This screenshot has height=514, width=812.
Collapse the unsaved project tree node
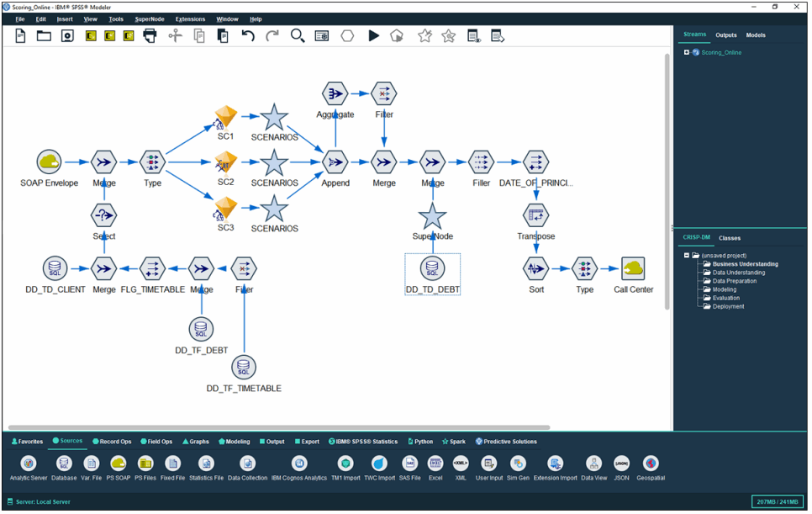pos(687,256)
